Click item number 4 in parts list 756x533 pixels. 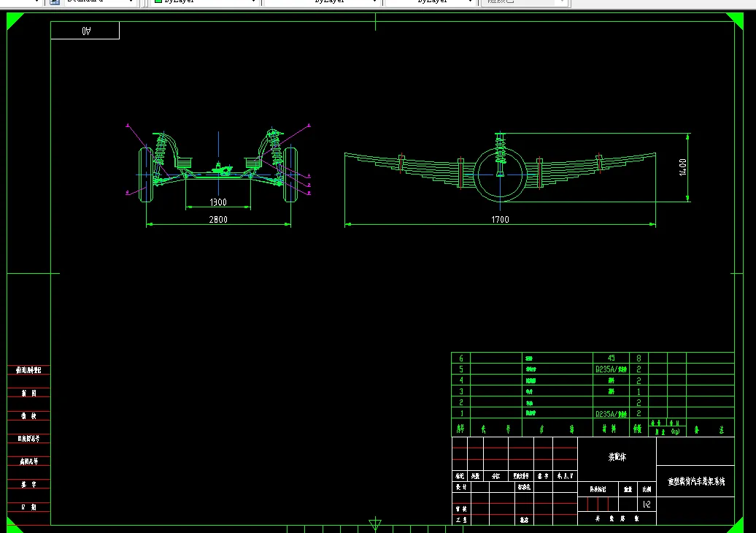461,380
